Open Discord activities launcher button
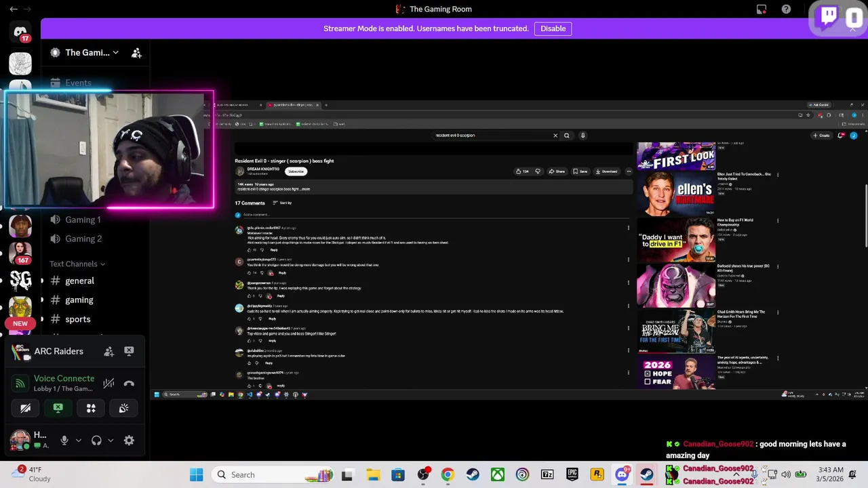The image size is (868, 488). [x=91, y=408]
